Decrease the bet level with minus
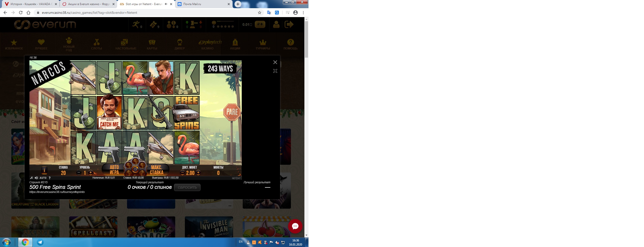The height and width of the screenshot is (247, 644). pos(79,173)
